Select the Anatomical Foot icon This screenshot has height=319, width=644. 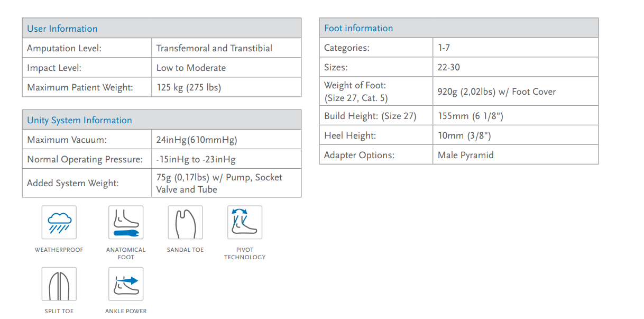tap(126, 222)
